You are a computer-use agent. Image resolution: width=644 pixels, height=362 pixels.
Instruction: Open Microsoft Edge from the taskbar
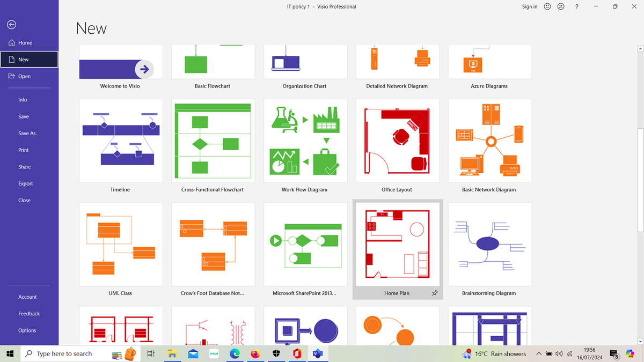click(x=235, y=353)
